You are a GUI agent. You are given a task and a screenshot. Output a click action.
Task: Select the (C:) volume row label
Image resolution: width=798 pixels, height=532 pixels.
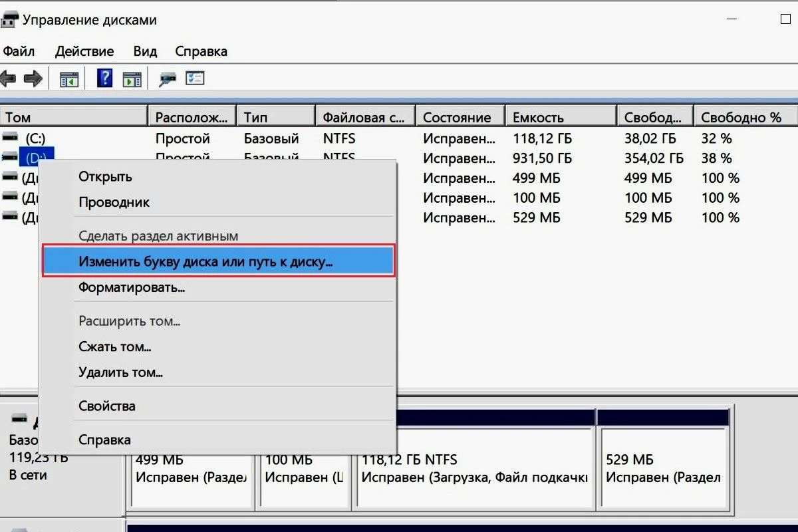(x=35, y=139)
